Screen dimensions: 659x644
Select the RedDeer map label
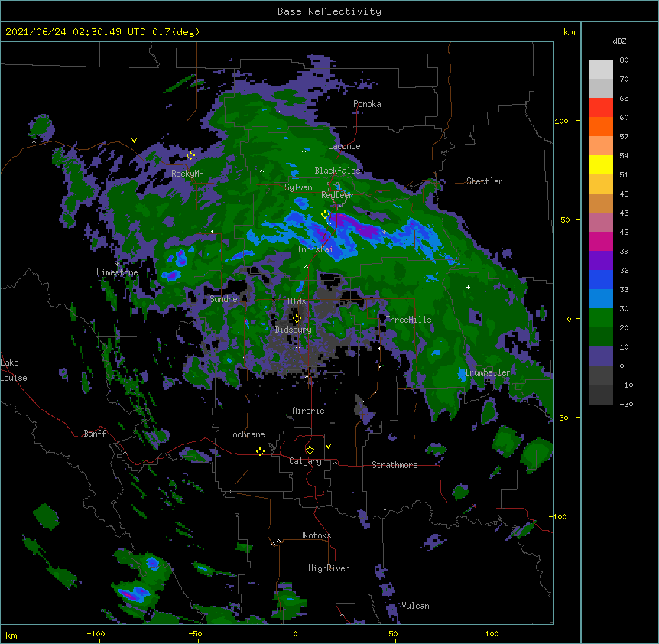[x=337, y=195]
